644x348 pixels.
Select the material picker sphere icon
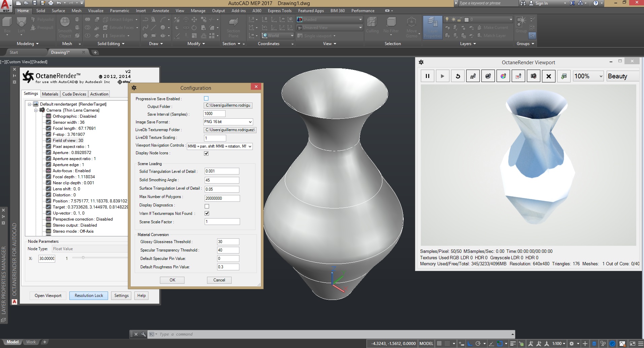pos(488,76)
